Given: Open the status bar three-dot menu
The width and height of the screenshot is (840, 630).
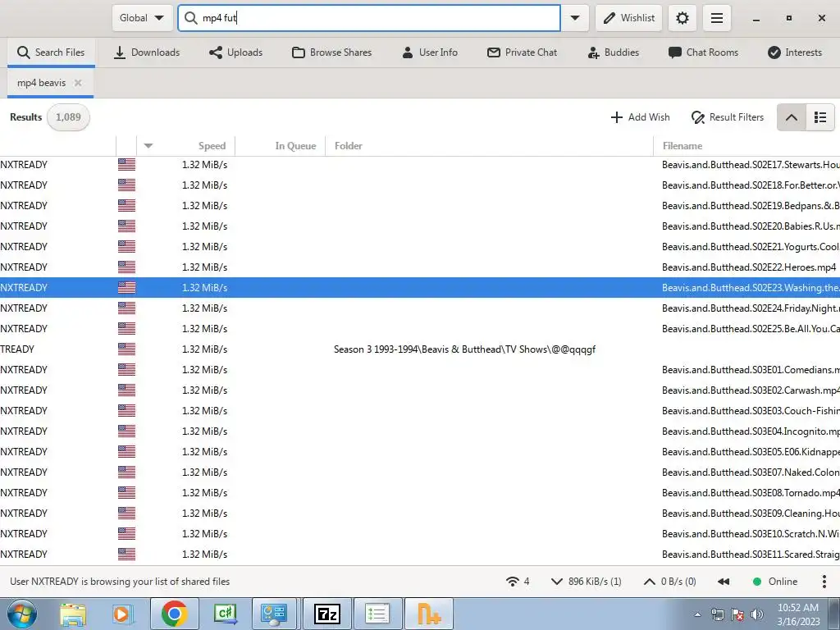Looking at the screenshot, I should (824, 582).
